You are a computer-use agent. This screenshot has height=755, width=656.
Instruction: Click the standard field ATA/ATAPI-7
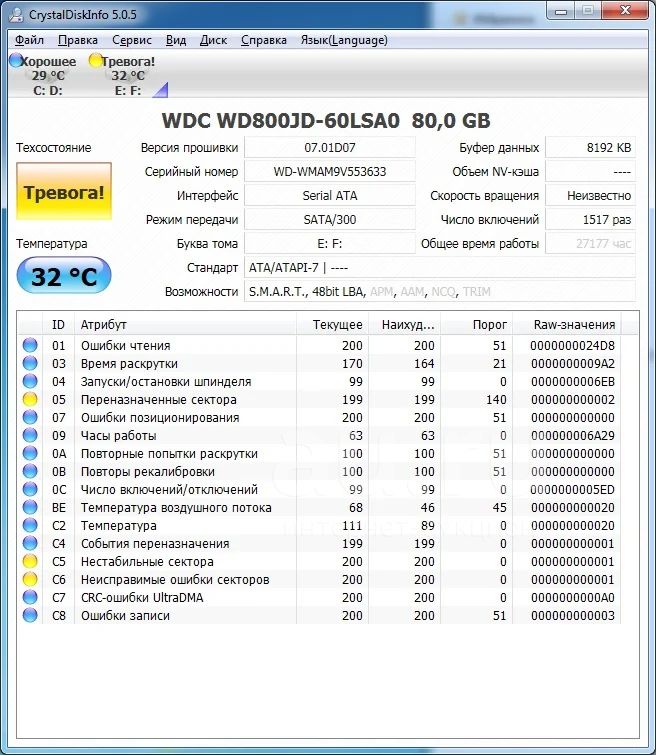[440, 268]
